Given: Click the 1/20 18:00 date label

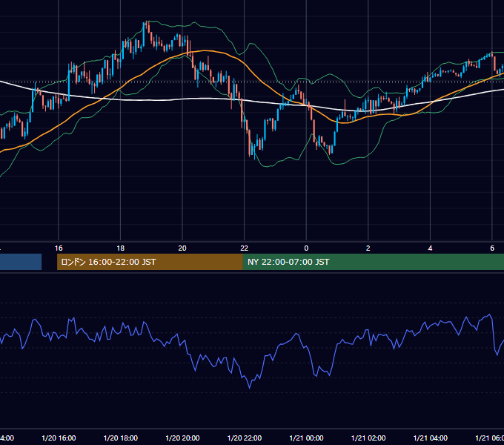Looking at the screenshot, I should [121, 438].
